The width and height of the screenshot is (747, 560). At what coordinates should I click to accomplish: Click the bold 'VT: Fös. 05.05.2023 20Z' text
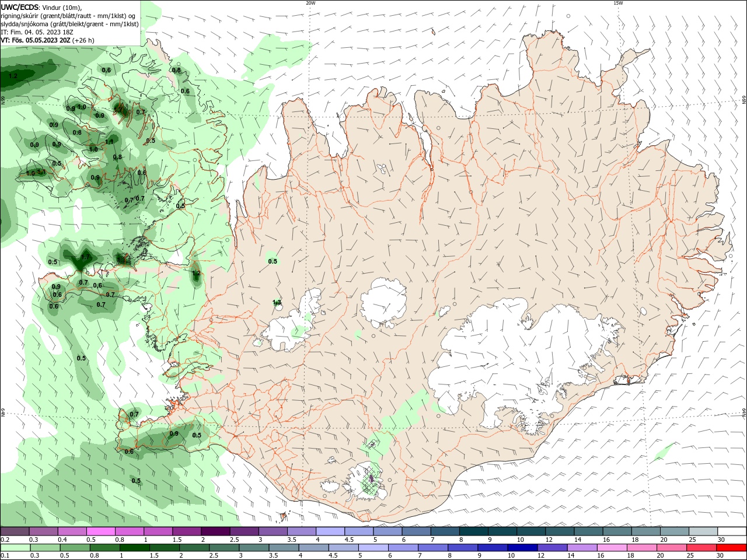point(36,40)
